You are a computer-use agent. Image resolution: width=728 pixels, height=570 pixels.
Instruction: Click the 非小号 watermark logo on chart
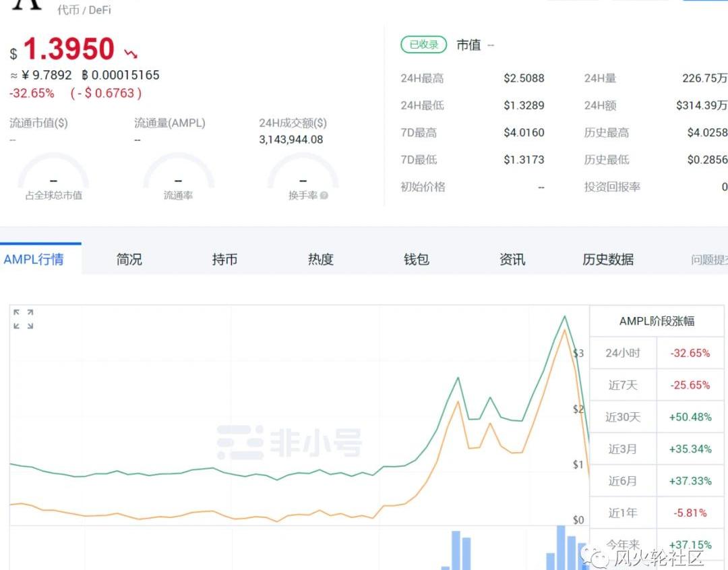tap(289, 443)
